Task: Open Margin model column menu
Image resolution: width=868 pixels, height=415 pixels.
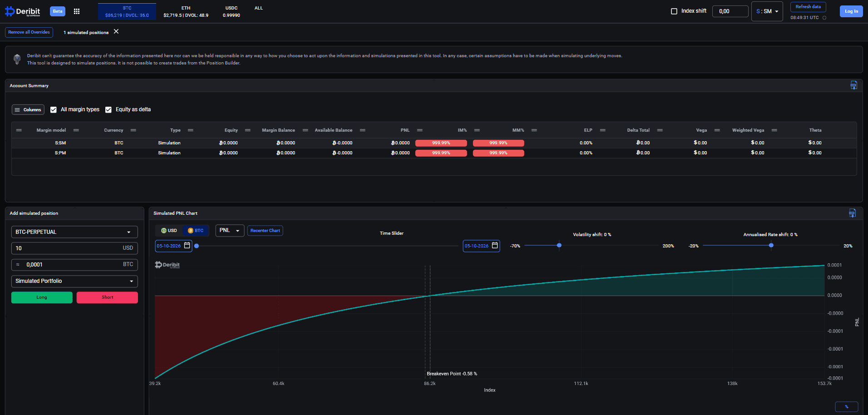Action: (76, 130)
